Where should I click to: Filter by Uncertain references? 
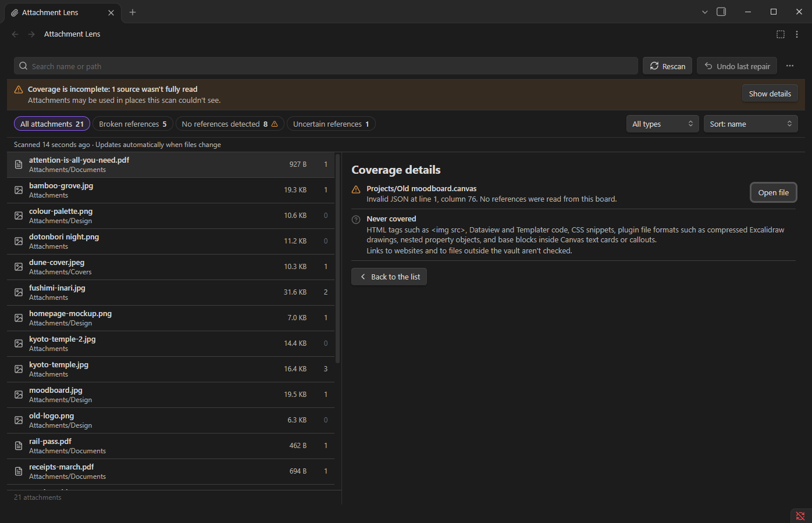pyautogui.click(x=331, y=124)
